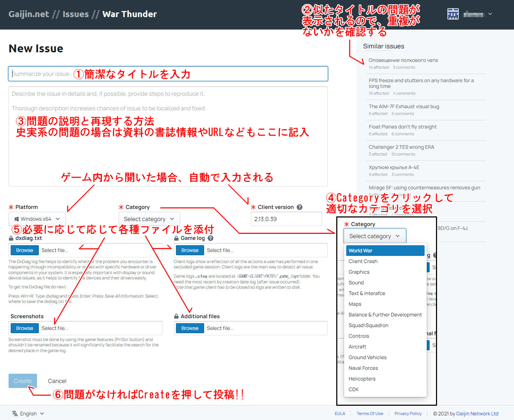514x420 pixels.
Task: Open Gaijin.net link in header
Action: [29, 14]
